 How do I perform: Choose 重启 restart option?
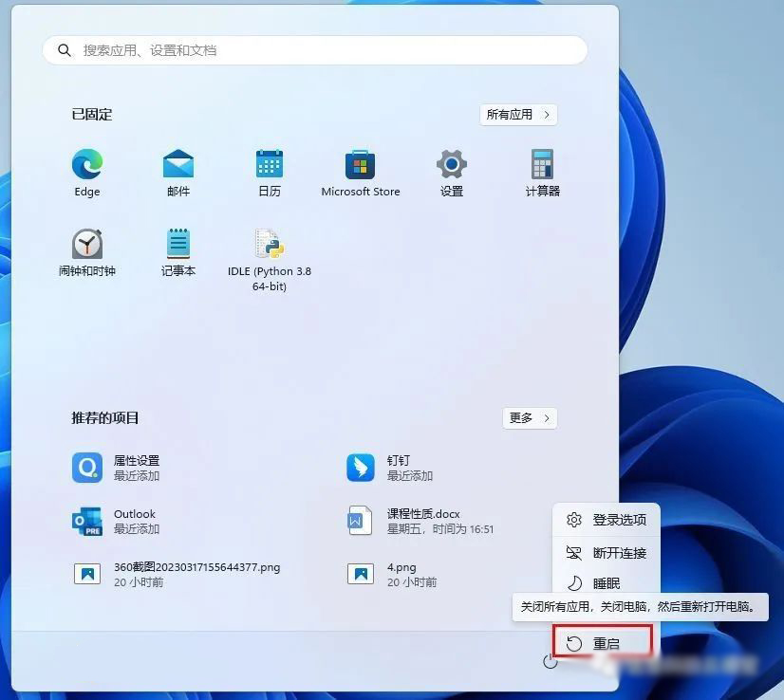pyautogui.click(x=603, y=642)
